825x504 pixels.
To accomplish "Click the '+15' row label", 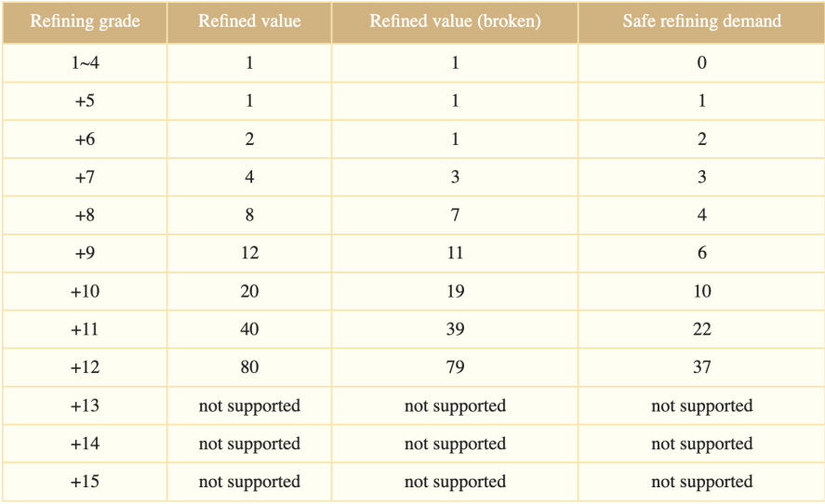I will (85, 482).
